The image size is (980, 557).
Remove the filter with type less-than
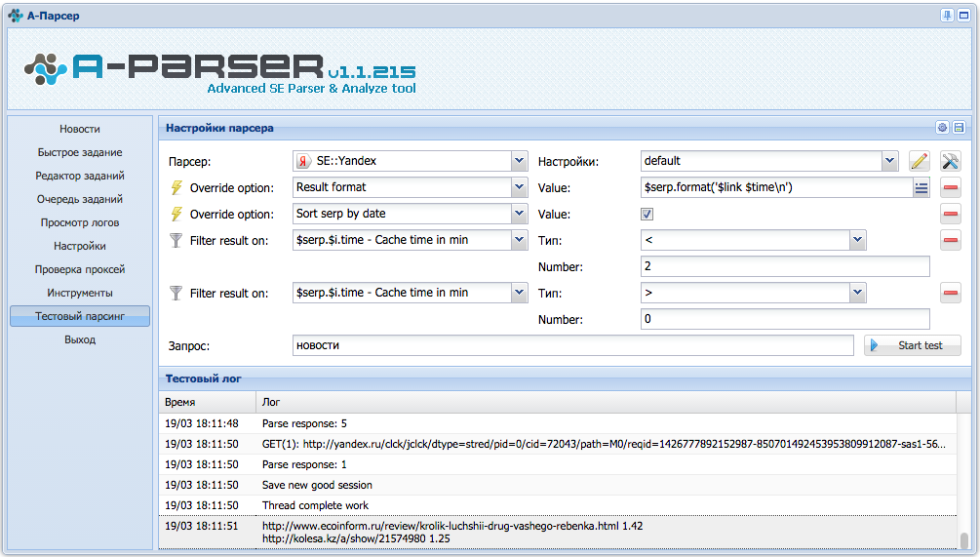pos(951,240)
